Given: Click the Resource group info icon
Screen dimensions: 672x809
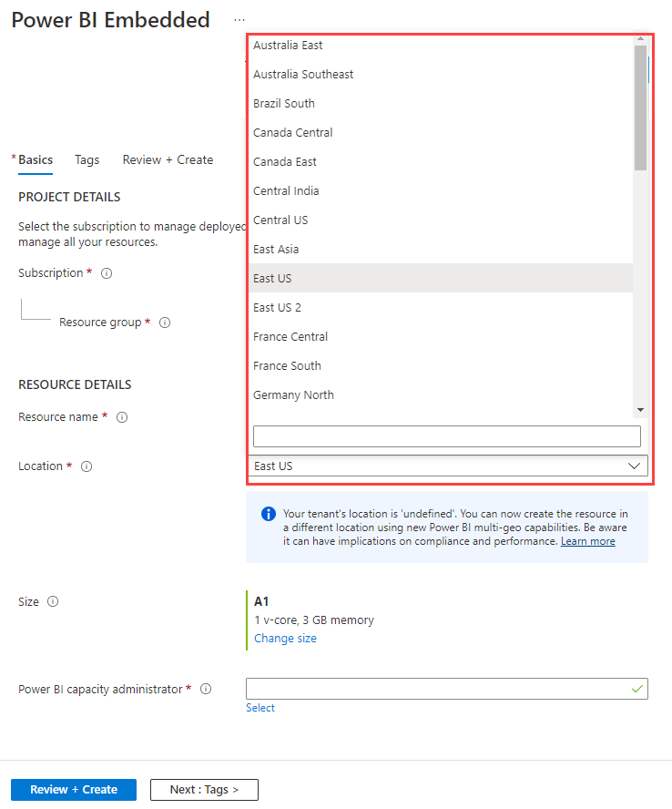Looking at the screenshot, I should click(x=165, y=323).
